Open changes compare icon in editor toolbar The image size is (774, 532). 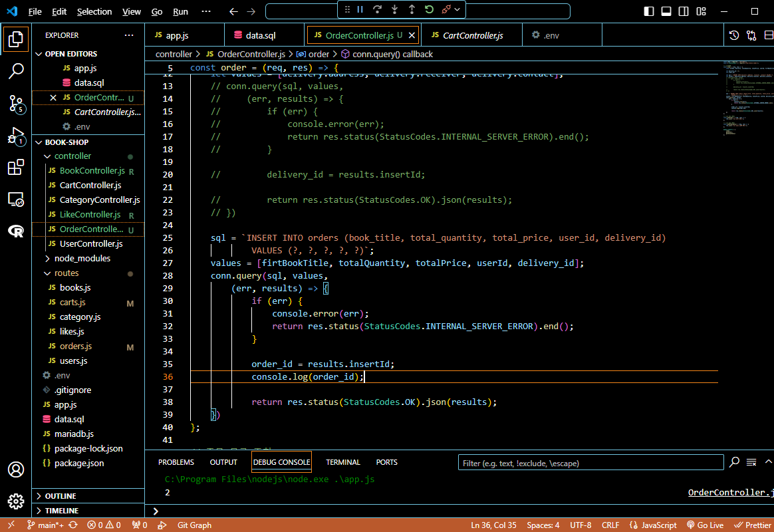tap(751, 35)
